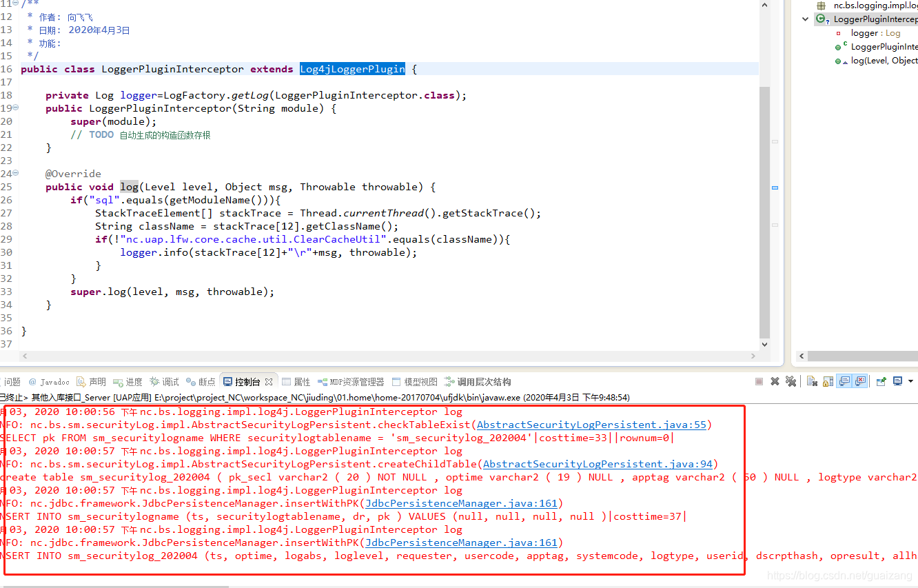
Task: Select log(Level, Object...) method in outline
Action: [x=884, y=61]
